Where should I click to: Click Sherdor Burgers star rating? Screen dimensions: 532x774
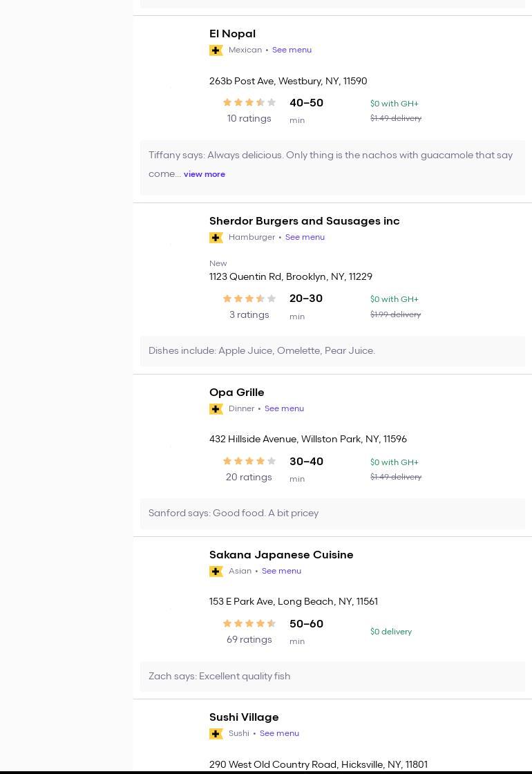[x=249, y=299]
